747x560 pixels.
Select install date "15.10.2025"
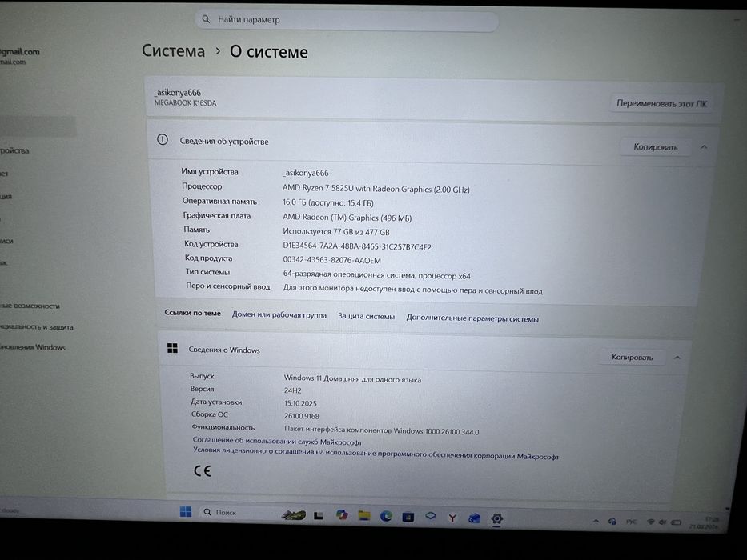300,403
